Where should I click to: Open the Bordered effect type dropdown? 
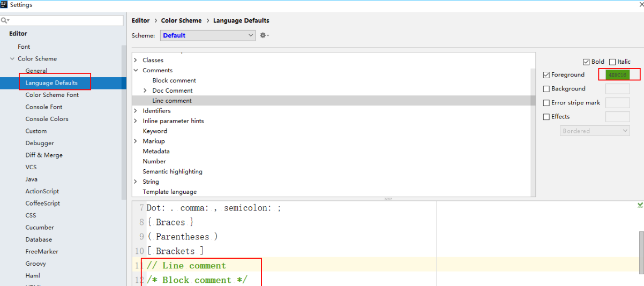pyautogui.click(x=595, y=131)
